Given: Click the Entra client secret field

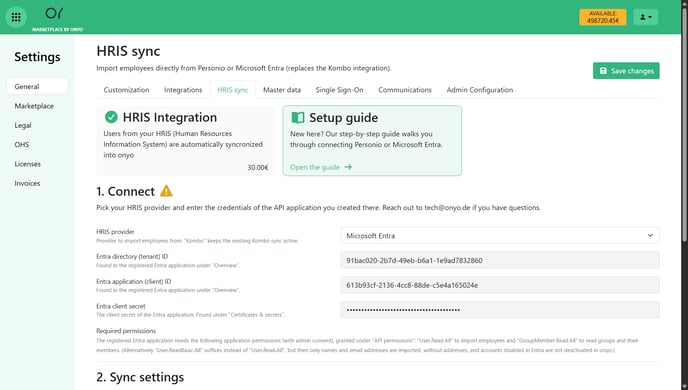Looking at the screenshot, I should pyautogui.click(x=500, y=310).
